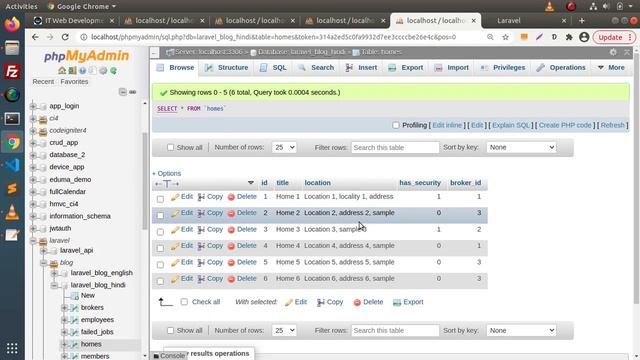Viewport: 640px width, 360px height.
Task: Toggle the Profiling checkbox
Action: tap(396, 125)
